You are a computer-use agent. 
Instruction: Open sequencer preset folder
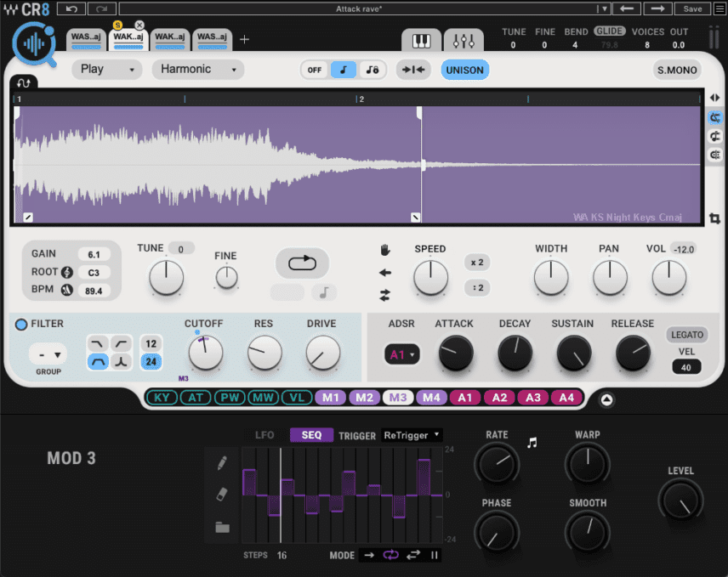(x=222, y=527)
